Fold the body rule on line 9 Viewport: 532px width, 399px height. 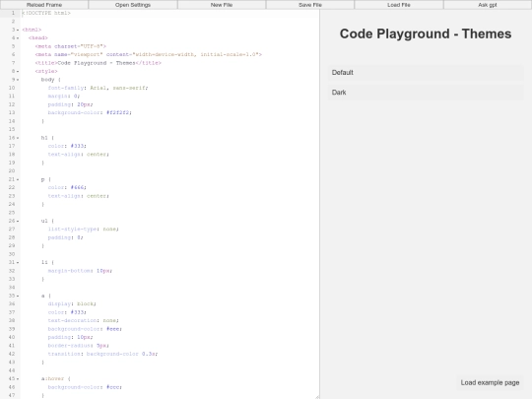click(18, 80)
